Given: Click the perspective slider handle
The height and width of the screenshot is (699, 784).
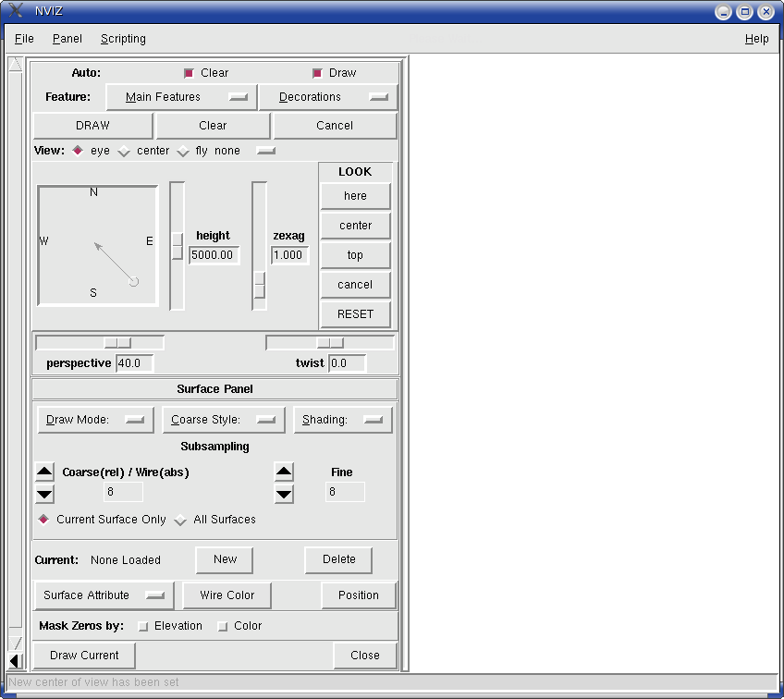Looking at the screenshot, I should click(117, 342).
